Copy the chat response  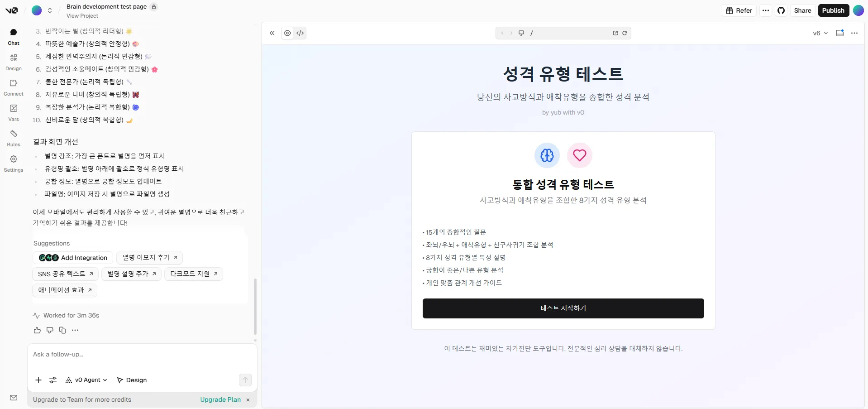click(x=62, y=330)
